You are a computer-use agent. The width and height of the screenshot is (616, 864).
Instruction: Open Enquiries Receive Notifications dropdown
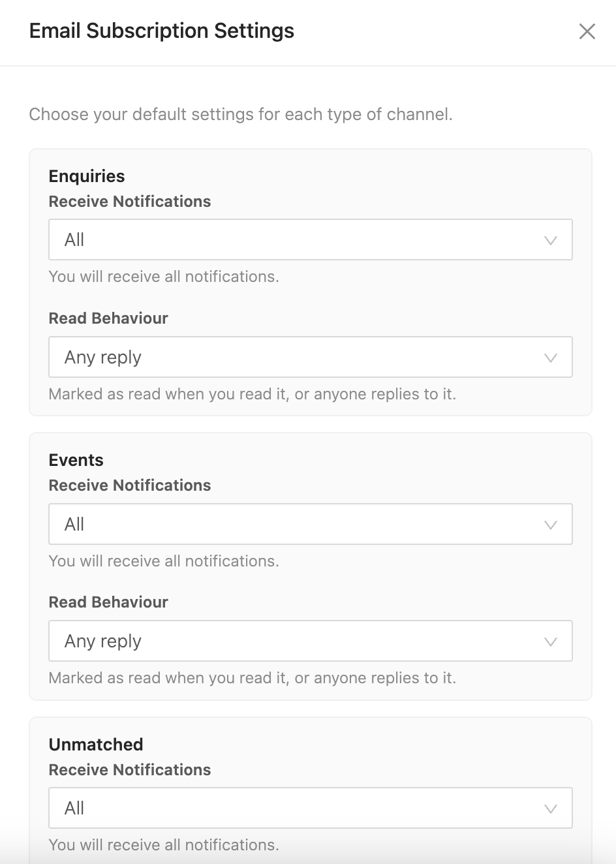click(x=311, y=239)
